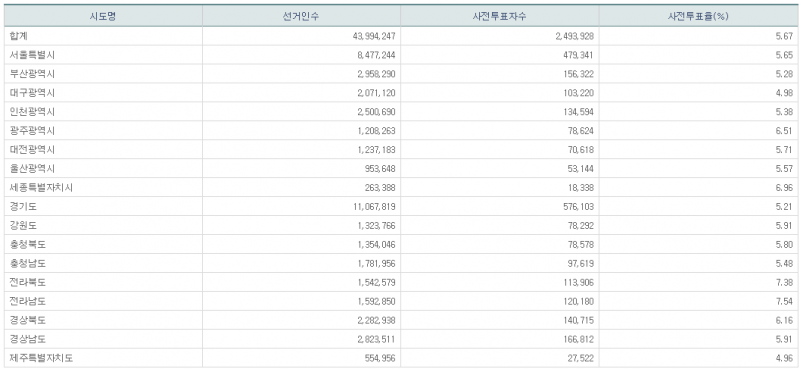Click Busan's early voter count 156,322
Image resolution: width=800 pixels, height=369 pixels.
(x=579, y=74)
